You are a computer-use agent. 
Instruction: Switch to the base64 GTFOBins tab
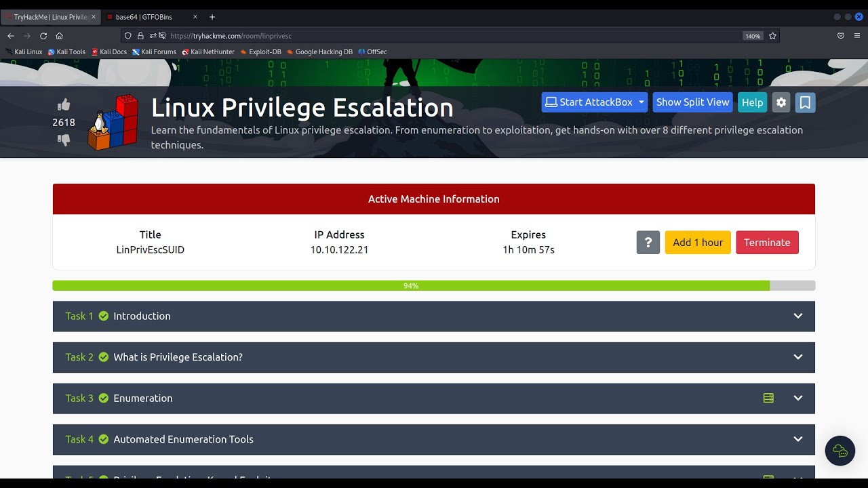(x=153, y=17)
